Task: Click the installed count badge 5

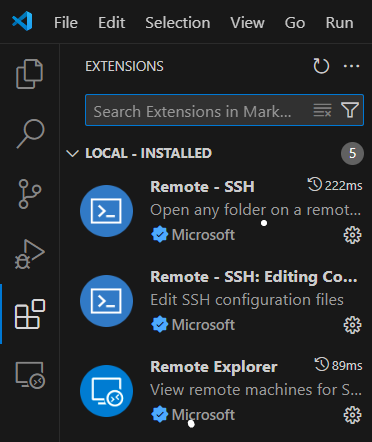Action: pyautogui.click(x=352, y=153)
